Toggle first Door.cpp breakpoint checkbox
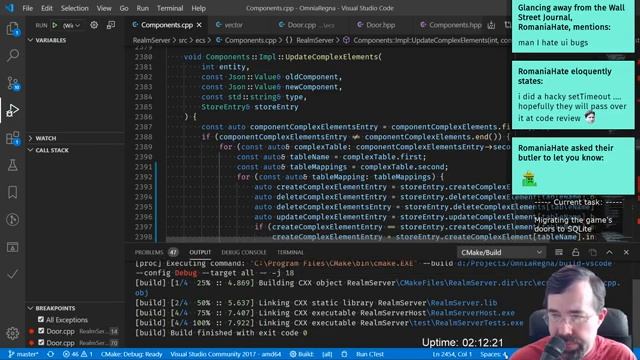Viewport: 640px width, 360px height. [41, 331]
